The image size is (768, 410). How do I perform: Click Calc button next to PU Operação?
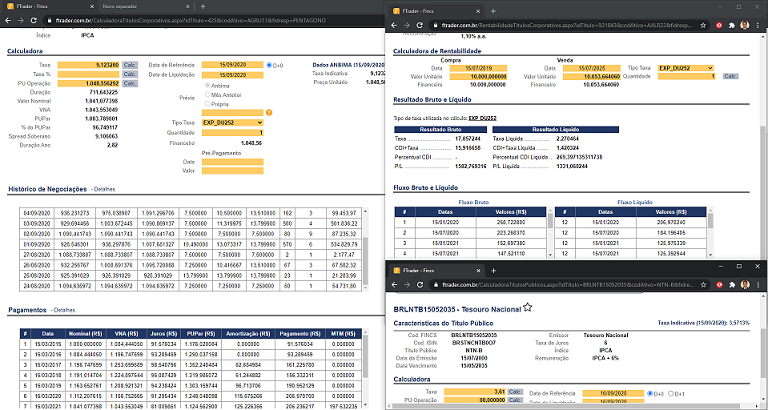[129, 83]
